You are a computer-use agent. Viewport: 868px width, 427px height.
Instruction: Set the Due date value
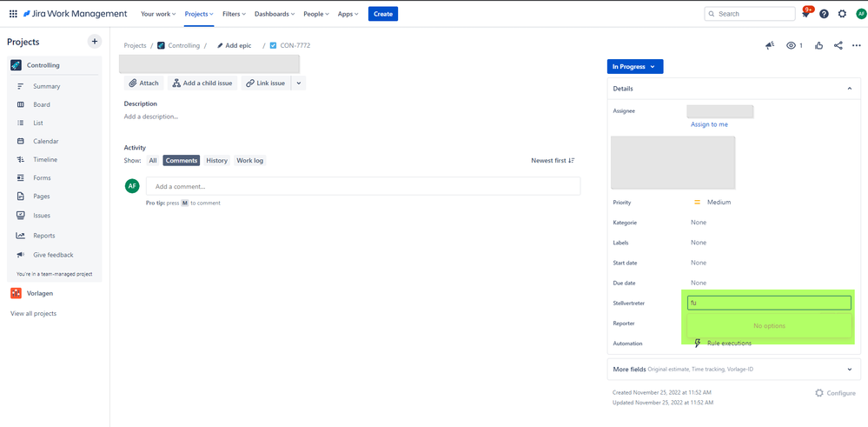699,283
